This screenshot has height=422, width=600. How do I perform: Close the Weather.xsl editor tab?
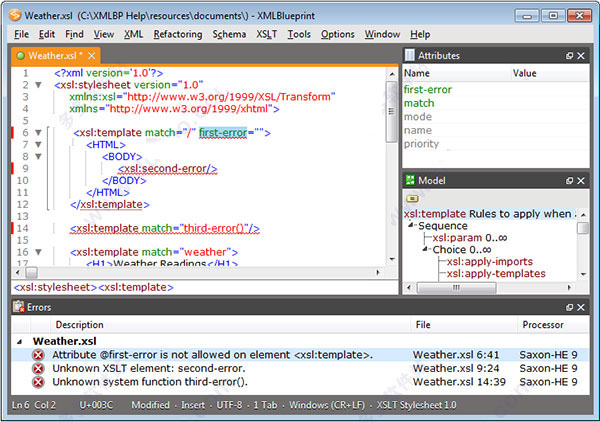(92, 56)
